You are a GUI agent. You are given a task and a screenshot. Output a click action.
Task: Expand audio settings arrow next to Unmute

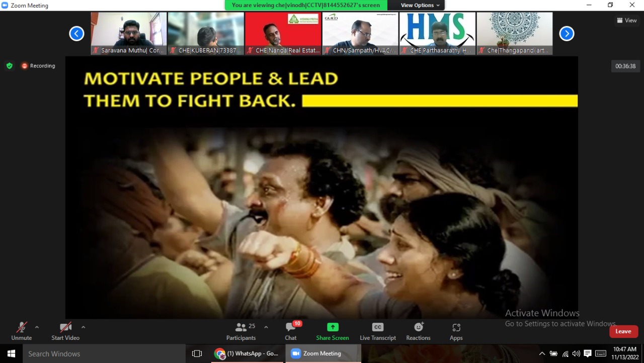click(37, 327)
